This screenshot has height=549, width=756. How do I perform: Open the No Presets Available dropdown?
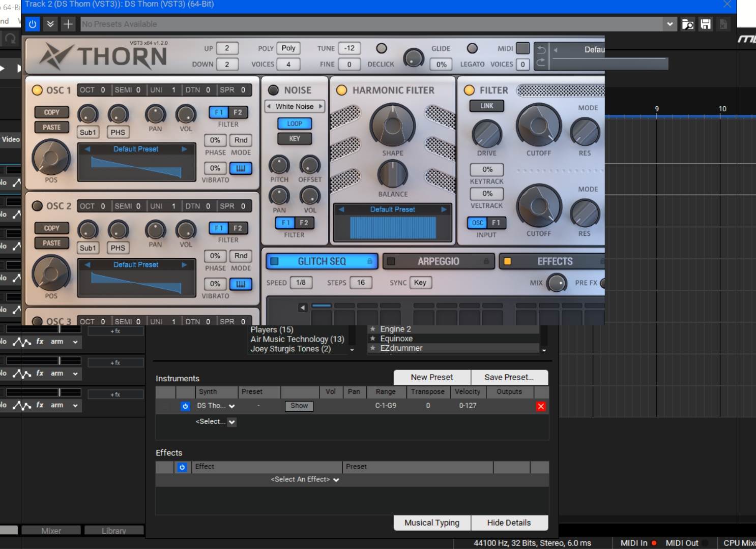tap(670, 24)
